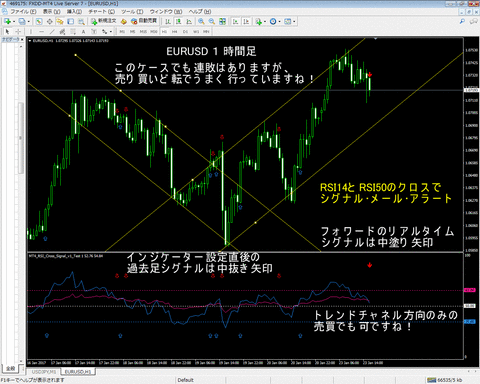The width and height of the screenshot is (480, 384).
Task: Toggle the Navigator panel icon
Action: tap(60, 21)
